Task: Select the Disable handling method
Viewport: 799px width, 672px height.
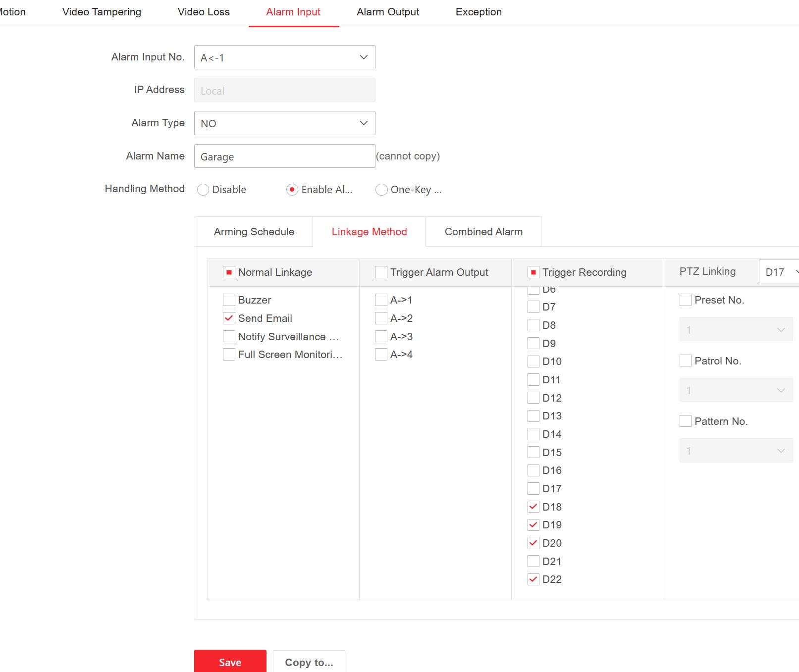Action: (203, 190)
